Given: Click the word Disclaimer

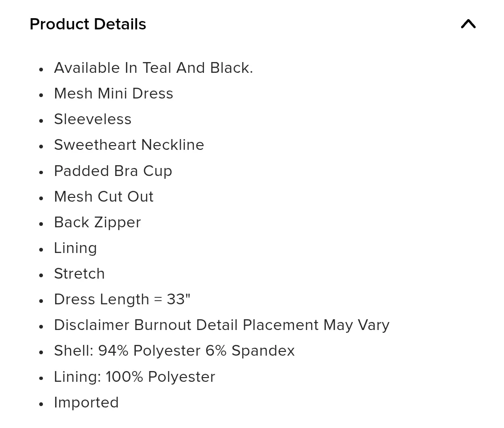Looking at the screenshot, I should 91,325.
